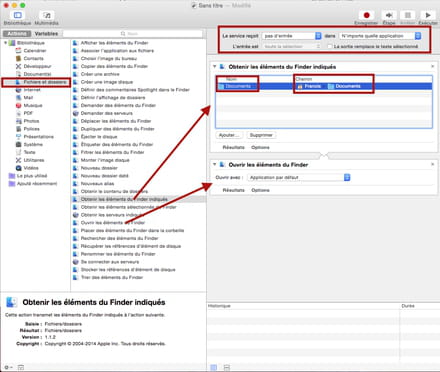This screenshot has height=372, width=440.
Task: Switch to the Actions tab
Action: pos(17,34)
